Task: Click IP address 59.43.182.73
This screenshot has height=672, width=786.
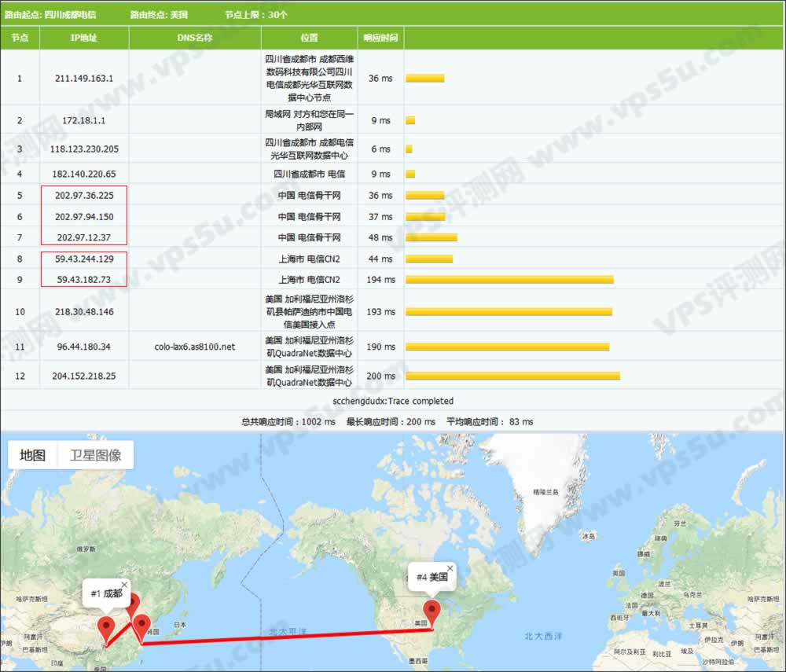Action: click(x=84, y=279)
